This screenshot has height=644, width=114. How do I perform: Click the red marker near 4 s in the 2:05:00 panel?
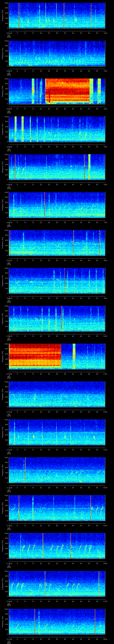coord(15,167)
